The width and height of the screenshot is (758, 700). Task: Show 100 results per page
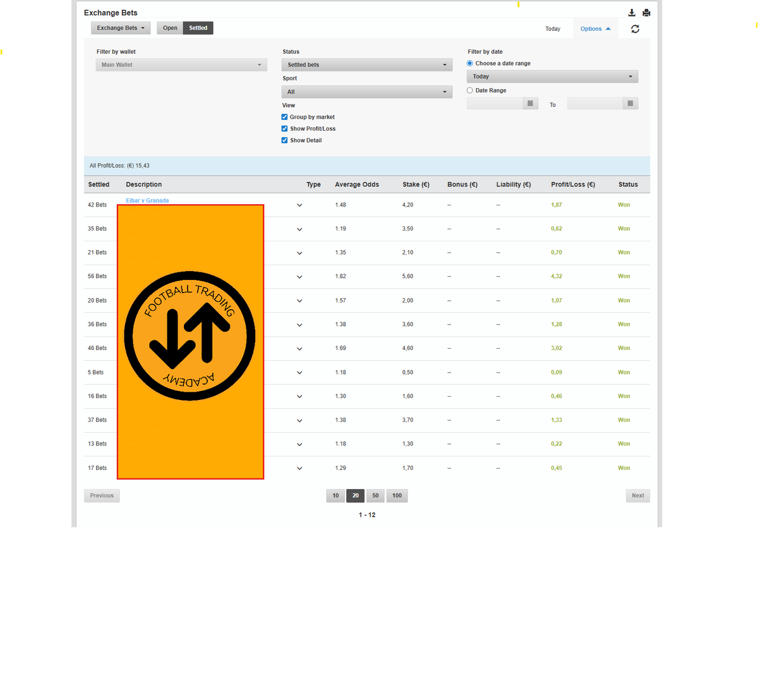click(397, 496)
